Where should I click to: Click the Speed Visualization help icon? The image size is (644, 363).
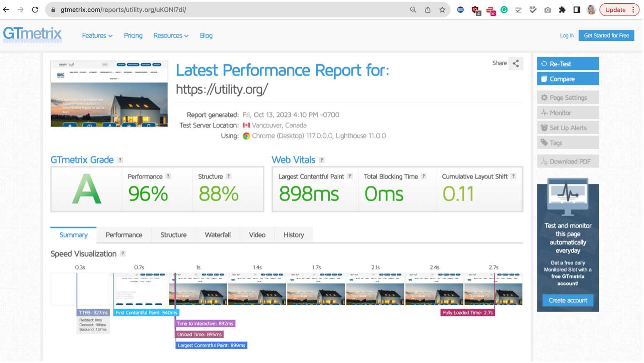tap(123, 254)
